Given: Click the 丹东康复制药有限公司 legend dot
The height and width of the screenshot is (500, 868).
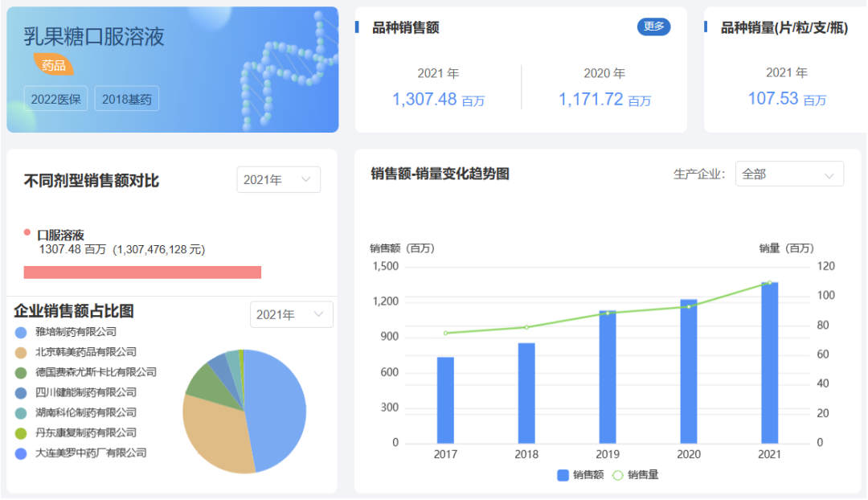Looking at the screenshot, I should click(20, 433).
